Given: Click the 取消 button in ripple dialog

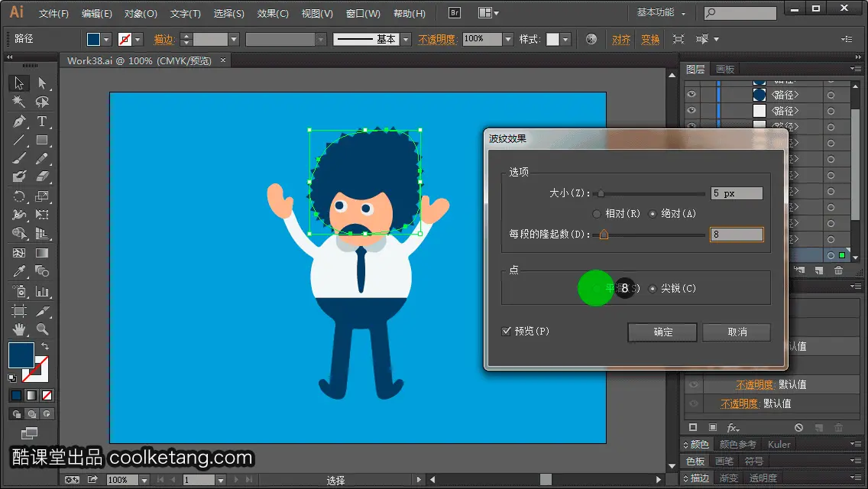Looking at the screenshot, I should click(737, 332).
